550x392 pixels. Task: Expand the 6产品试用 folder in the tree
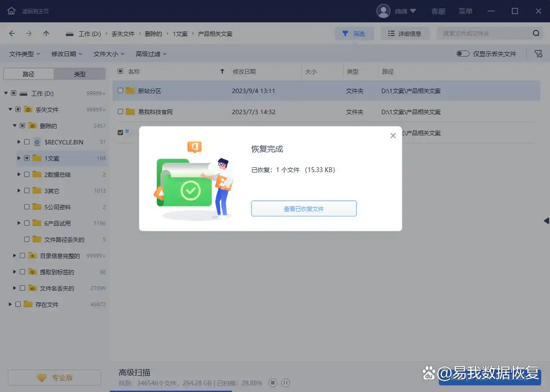[19, 223]
